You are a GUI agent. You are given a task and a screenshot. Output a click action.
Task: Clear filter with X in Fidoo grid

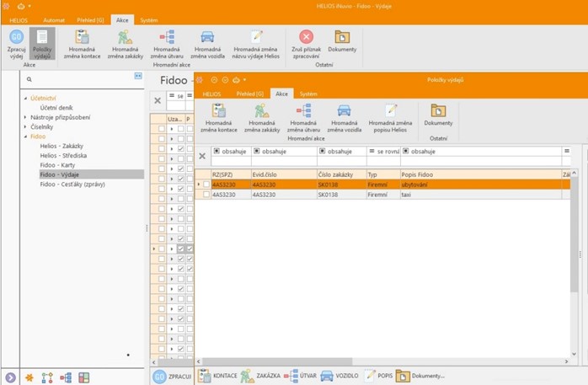click(x=158, y=100)
